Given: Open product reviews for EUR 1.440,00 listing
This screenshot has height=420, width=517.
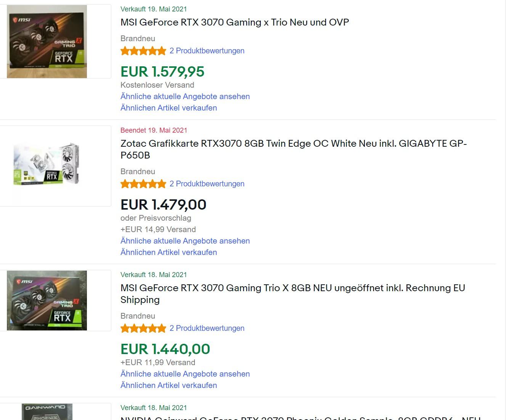Looking at the screenshot, I should pyautogui.click(x=207, y=328).
